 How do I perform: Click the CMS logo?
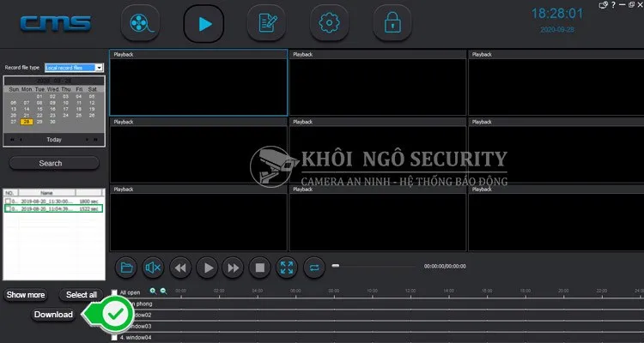click(56, 23)
